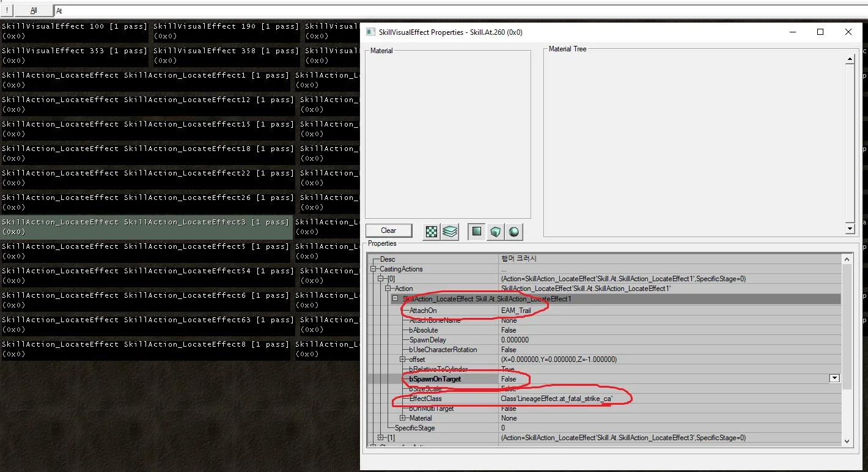Click the SpecificStage property row

pyautogui.click(x=605, y=428)
